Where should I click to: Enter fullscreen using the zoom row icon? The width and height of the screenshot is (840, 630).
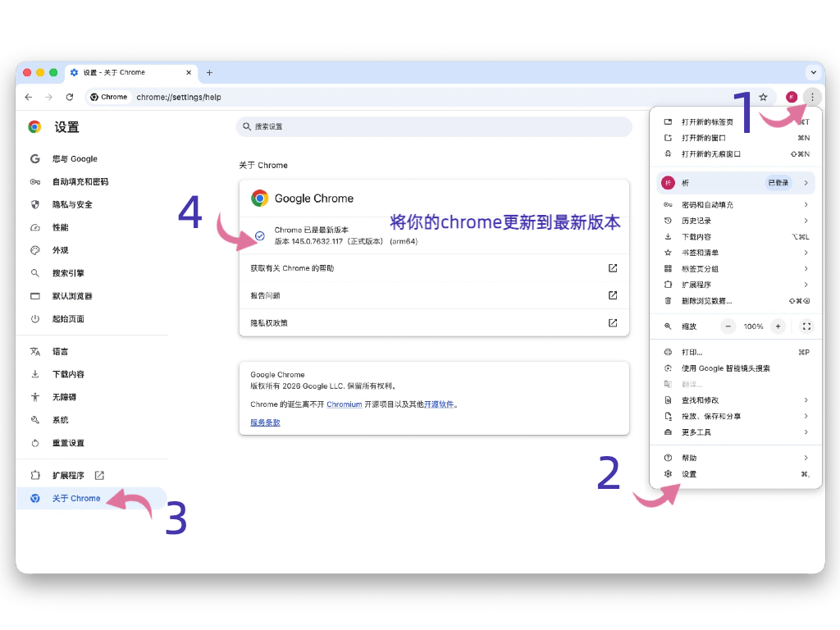point(807,326)
